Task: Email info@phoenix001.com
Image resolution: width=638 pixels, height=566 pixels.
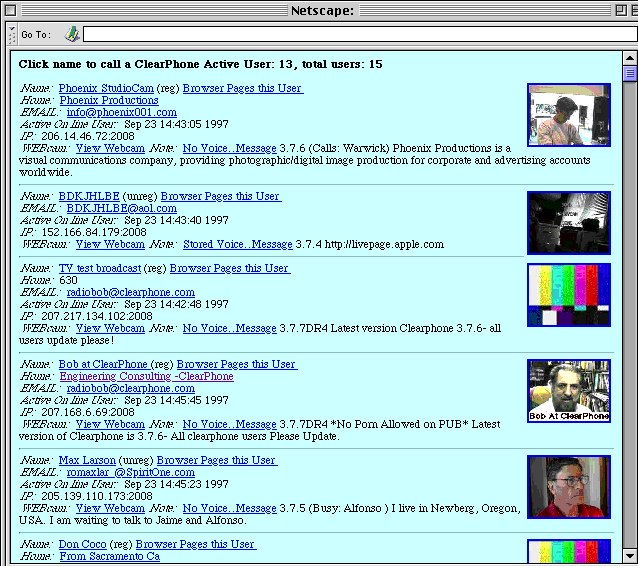Action: [x=122, y=112]
